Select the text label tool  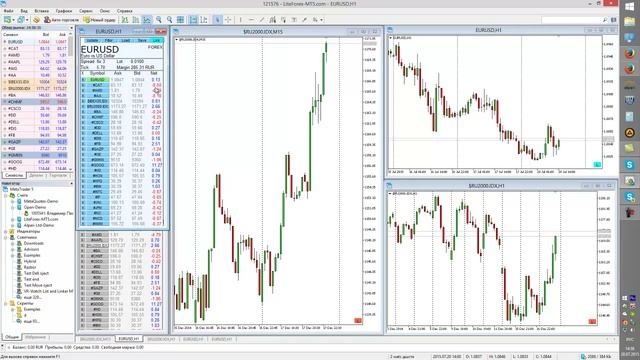coord(294,20)
